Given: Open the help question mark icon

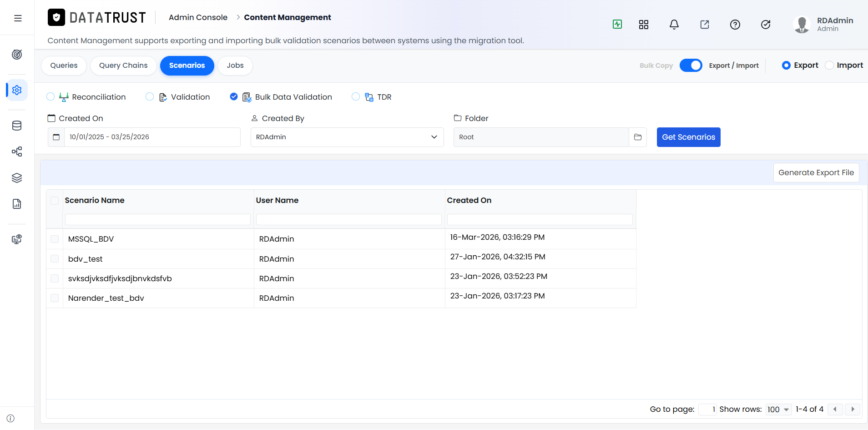Looking at the screenshot, I should click(735, 25).
